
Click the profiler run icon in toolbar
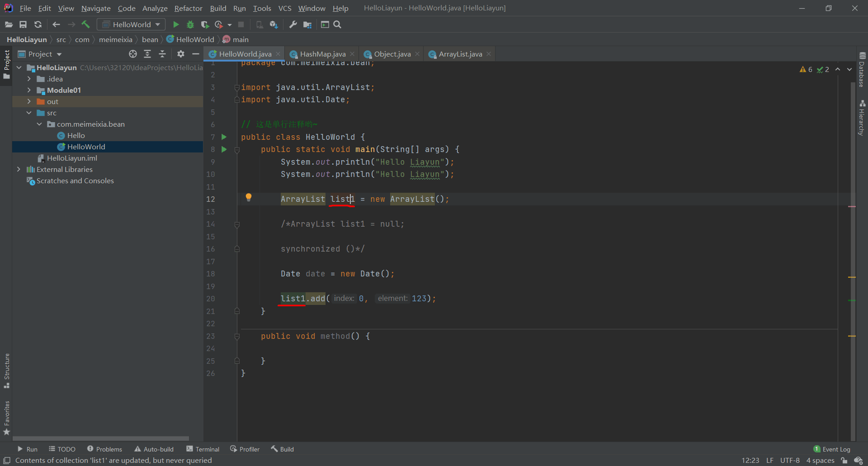219,24
